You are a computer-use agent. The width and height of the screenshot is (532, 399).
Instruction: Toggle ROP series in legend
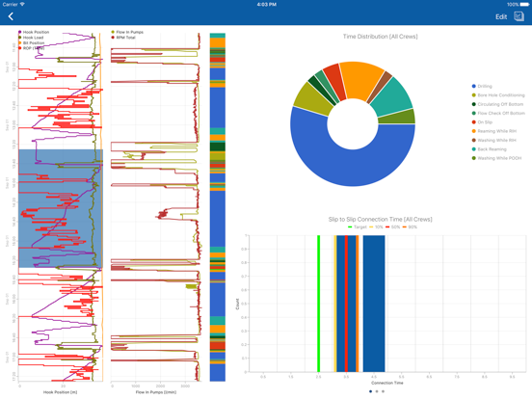(x=31, y=48)
